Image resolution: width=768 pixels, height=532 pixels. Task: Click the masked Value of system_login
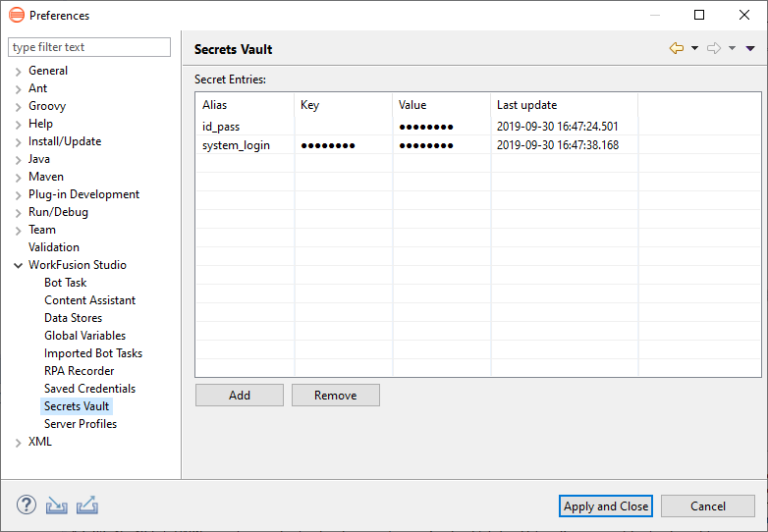click(x=426, y=145)
